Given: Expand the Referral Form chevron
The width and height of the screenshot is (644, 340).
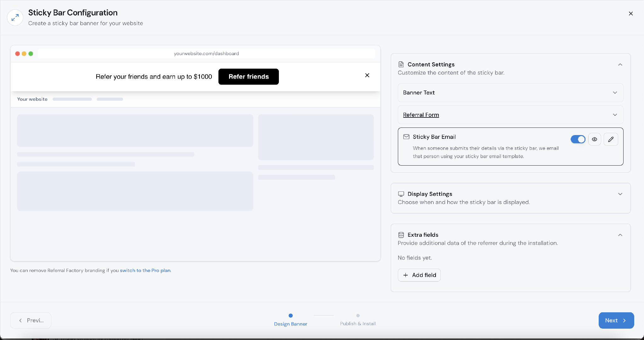Looking at the screenshot, I should pos(615,115).
